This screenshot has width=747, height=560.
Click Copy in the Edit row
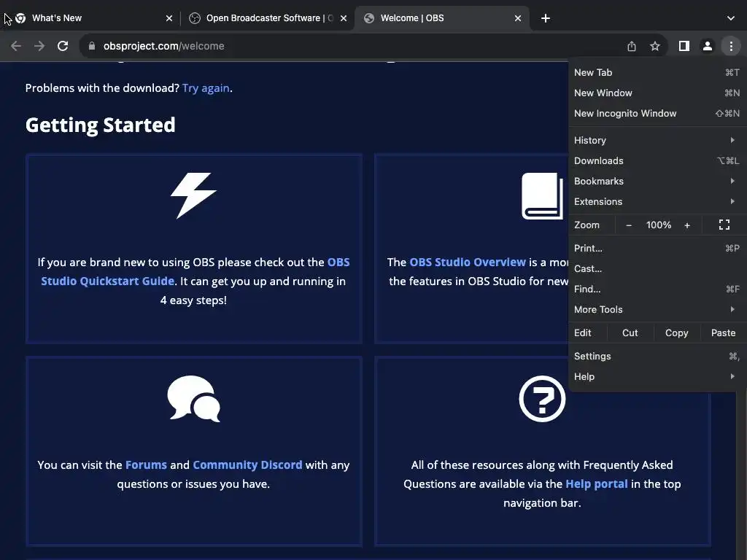(676, 332)
